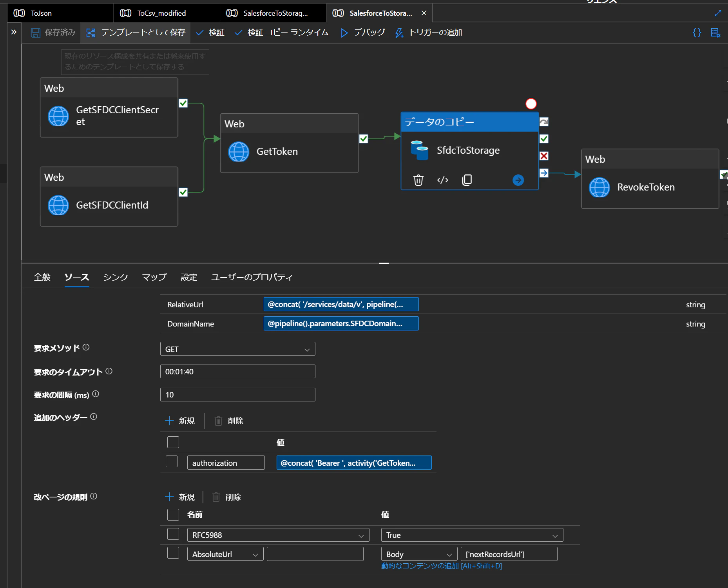Save pipeline as template (テンプレートとして保存)

[x=136, y=33]
